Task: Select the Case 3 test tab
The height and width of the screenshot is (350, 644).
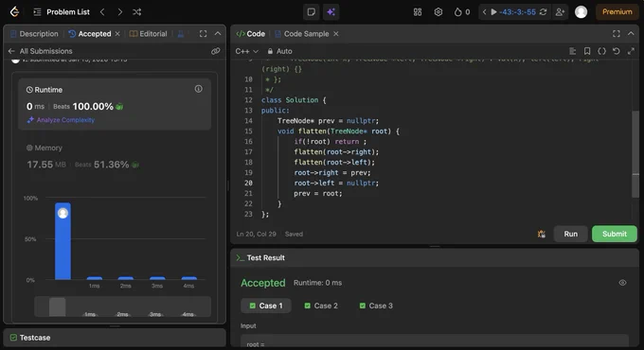Action: click(x=376, y=306)
